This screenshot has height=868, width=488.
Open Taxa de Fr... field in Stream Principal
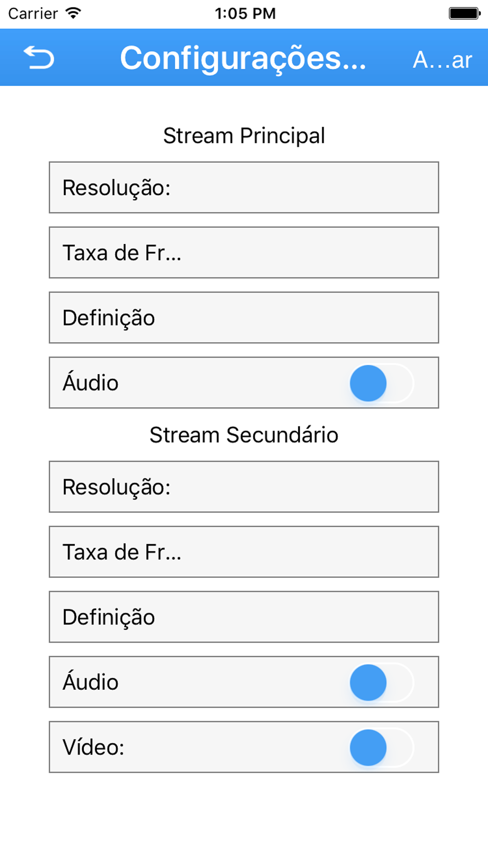tap(244, 252)
